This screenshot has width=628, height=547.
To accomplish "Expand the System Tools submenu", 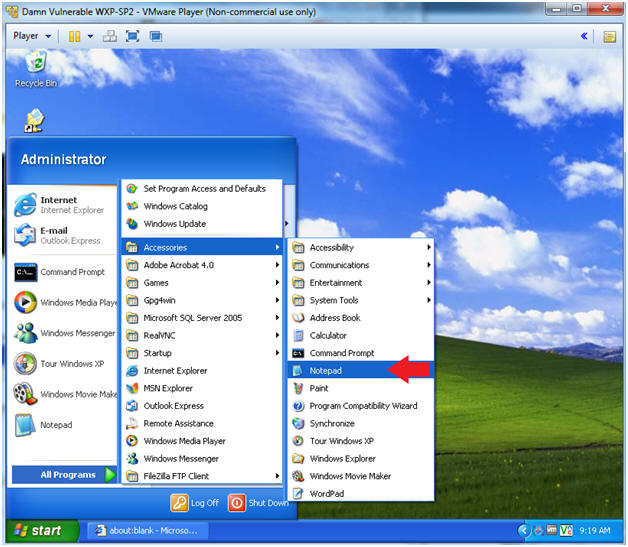I will (361, 300).
